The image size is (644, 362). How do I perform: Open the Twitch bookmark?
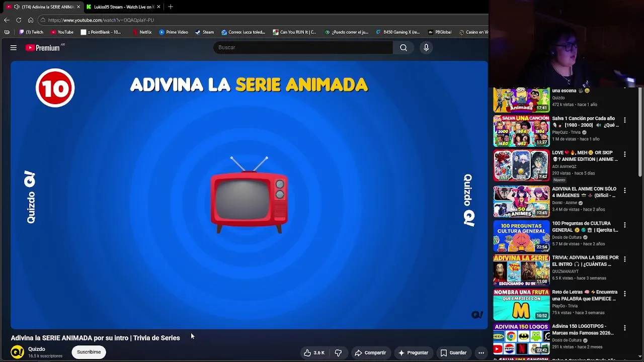tap(31, 32)
